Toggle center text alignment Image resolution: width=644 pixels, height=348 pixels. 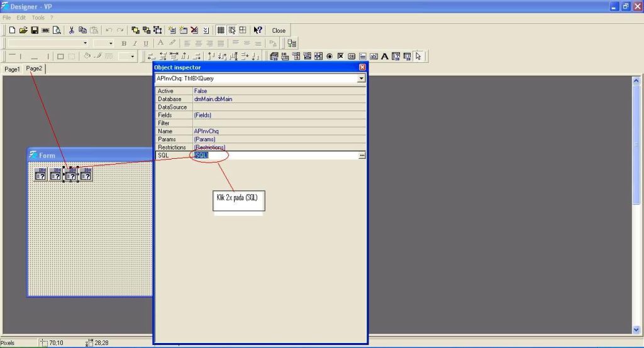click(198, 43)
